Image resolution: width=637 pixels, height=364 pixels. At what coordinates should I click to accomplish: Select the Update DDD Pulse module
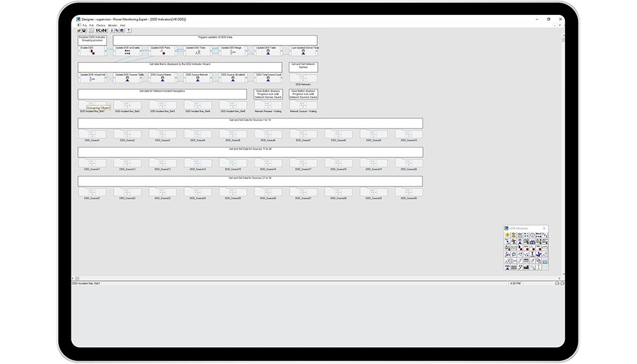click(x=162, y=51)
